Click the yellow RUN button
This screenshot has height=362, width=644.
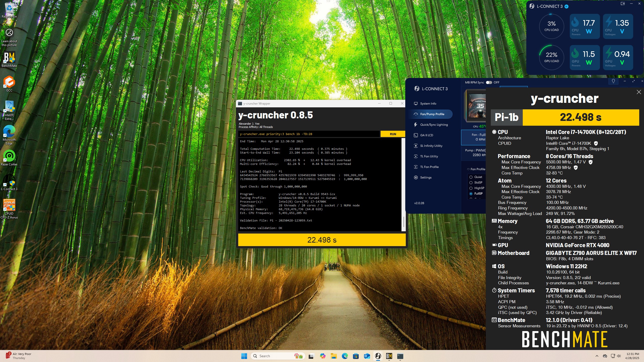393,134
